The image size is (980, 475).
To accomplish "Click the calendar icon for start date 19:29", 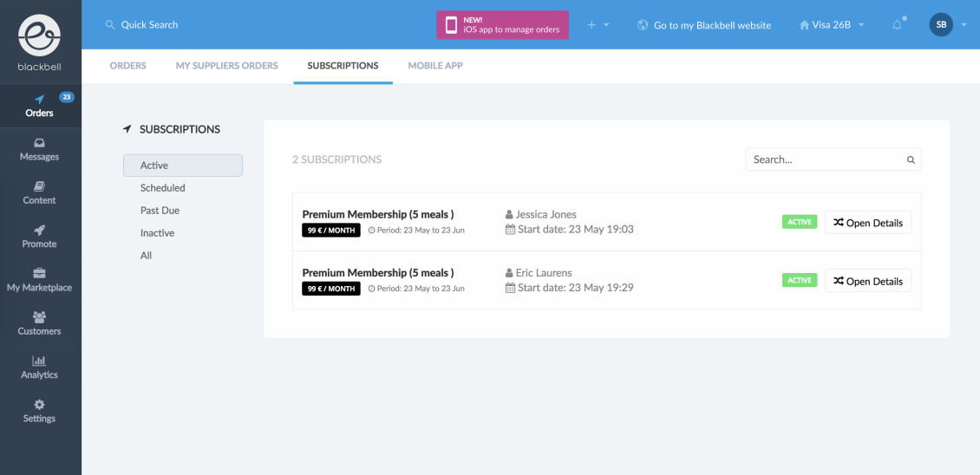I will pyautogui.click(x=510, y=288).
